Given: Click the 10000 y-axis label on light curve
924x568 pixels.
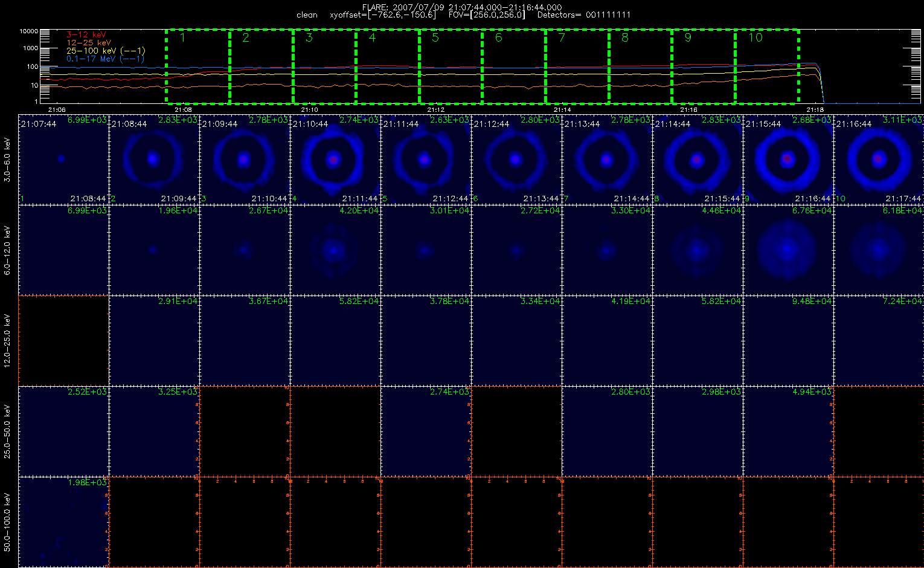Looking at the screenshot, I should [x=28, y=31].
